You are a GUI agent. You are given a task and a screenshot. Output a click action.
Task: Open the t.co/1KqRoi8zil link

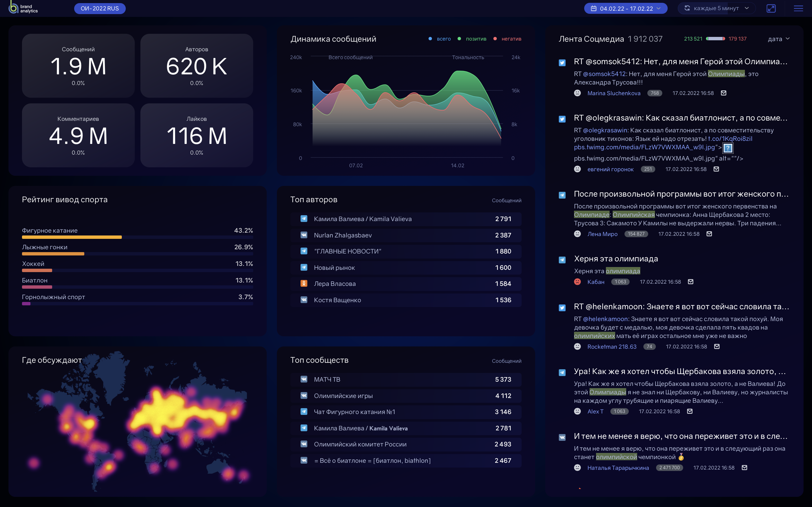click(730, 139)
